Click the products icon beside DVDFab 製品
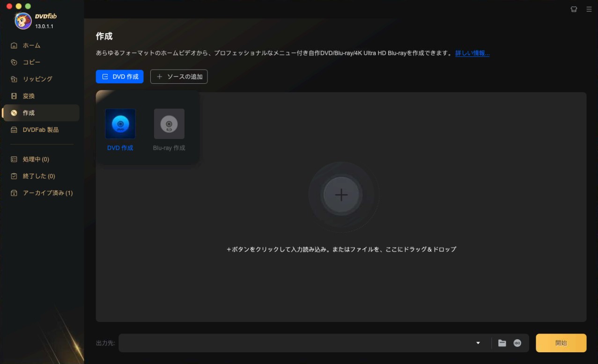The height and width of the screenshot is (364, 598). tap(14, 130)
